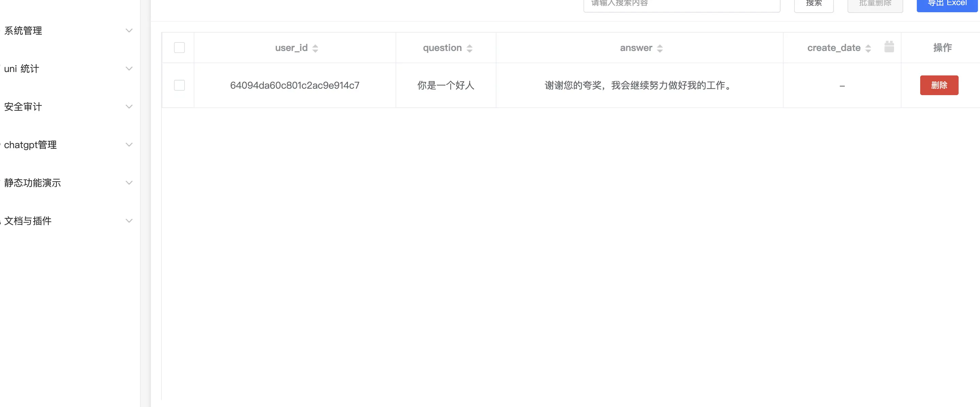Open the 文档与插件 sidebar menu
The height and width of the screenshot is (407, 980).
pyautogui.click(x=28, y=220)
